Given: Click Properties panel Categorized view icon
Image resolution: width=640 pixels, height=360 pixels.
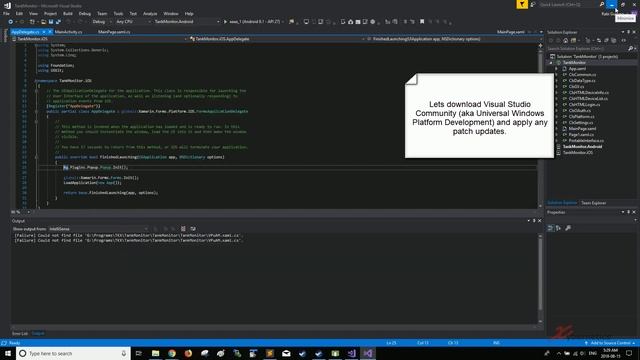Looking at the screenshot, I should tap(550, 228).
